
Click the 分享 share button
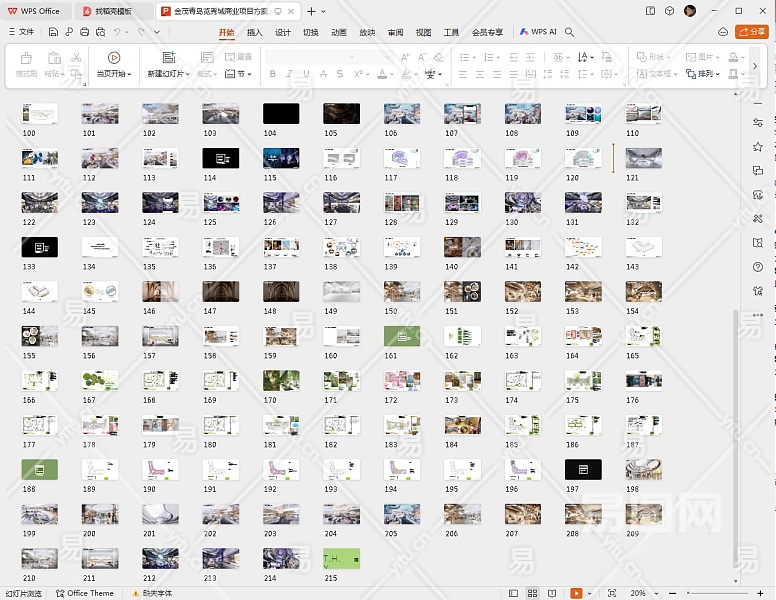pyautogui.click(x=751, y=32)
